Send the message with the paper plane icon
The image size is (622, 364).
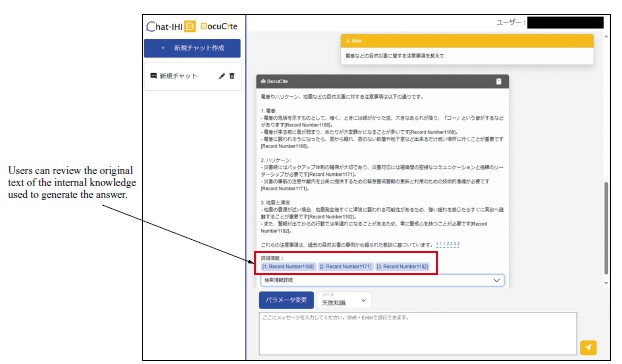(588, 347)
